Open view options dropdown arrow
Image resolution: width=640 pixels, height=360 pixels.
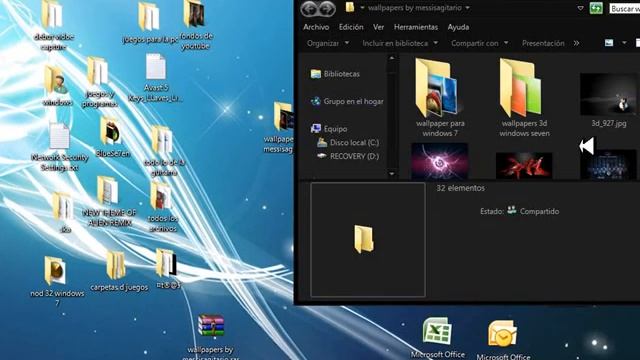coord(624,43)
